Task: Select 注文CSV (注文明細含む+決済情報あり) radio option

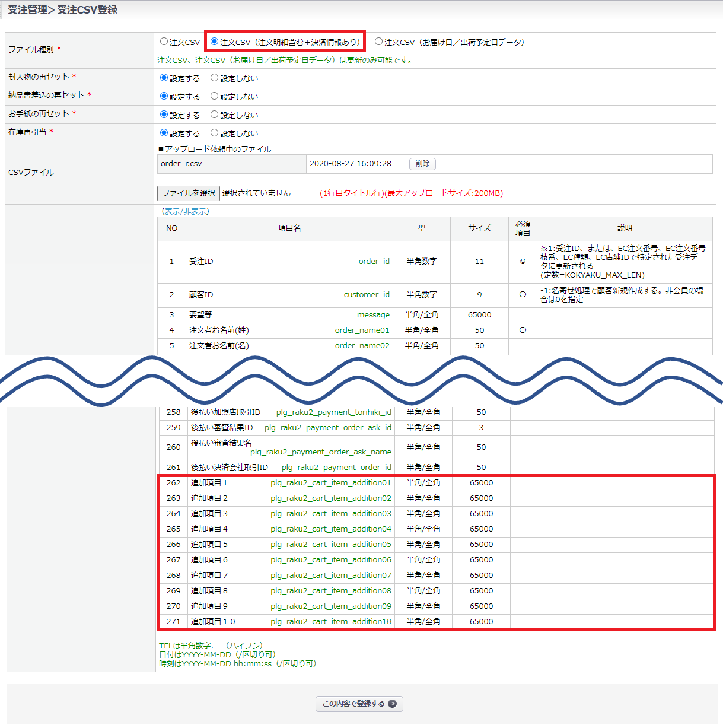Action: pos(215,42)
